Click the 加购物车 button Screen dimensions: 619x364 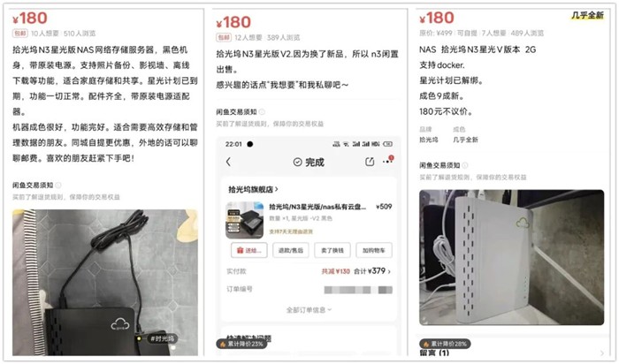click(x=374, y=250)
